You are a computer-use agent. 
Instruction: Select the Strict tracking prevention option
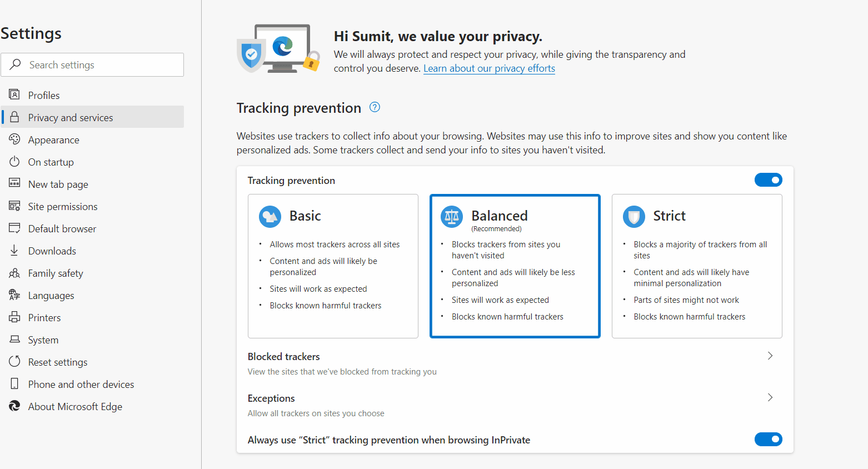[697, 266]
